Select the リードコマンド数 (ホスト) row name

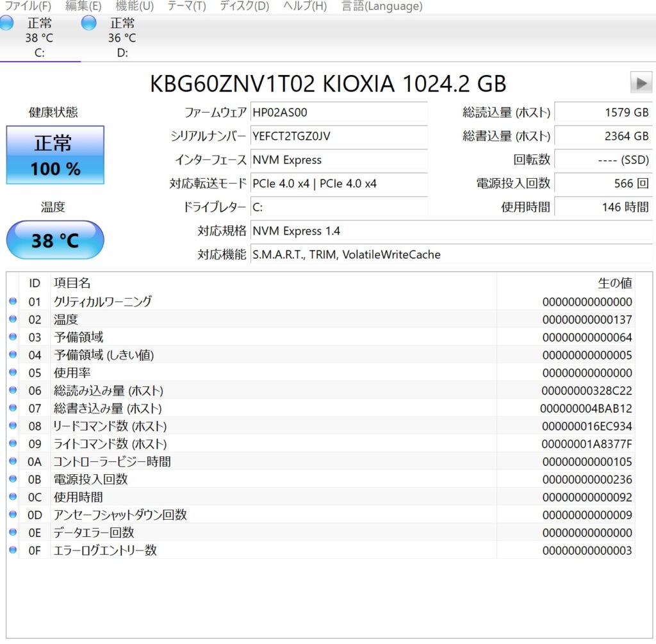tap(110, 426)
